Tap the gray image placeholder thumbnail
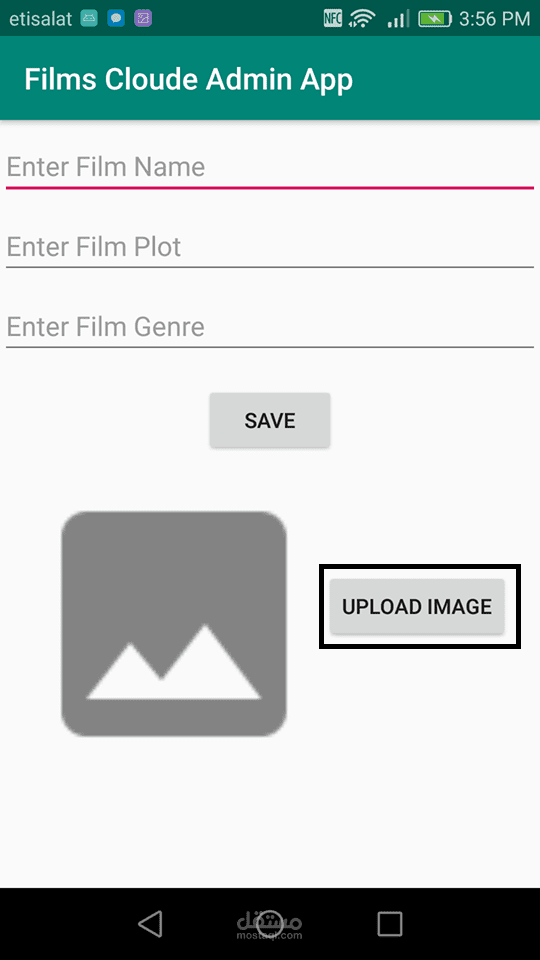Screen dimensions: 540x960 point(174,624)
